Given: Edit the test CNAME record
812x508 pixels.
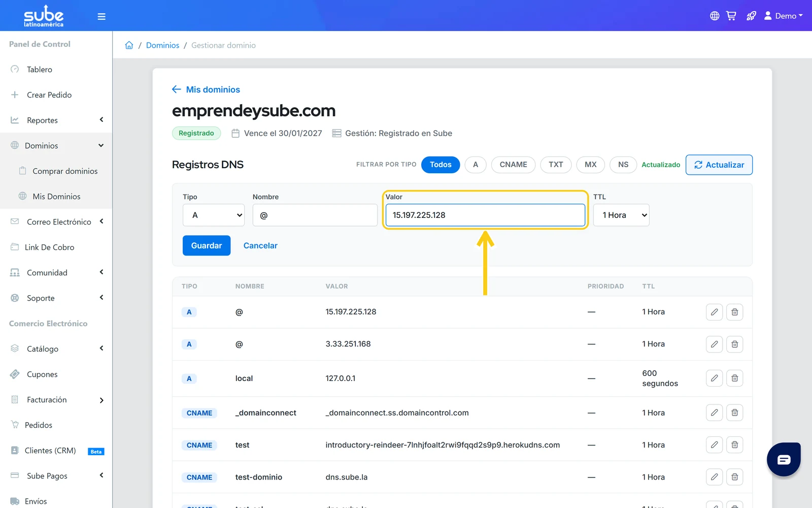Looking at the screenshot, I should click(714, 445).
